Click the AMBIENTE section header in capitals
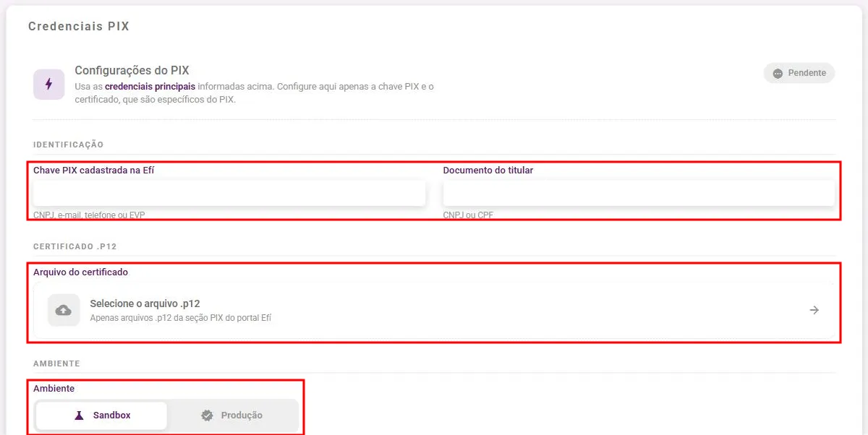The height and width of the screenshot is (435, 868). 56,363
